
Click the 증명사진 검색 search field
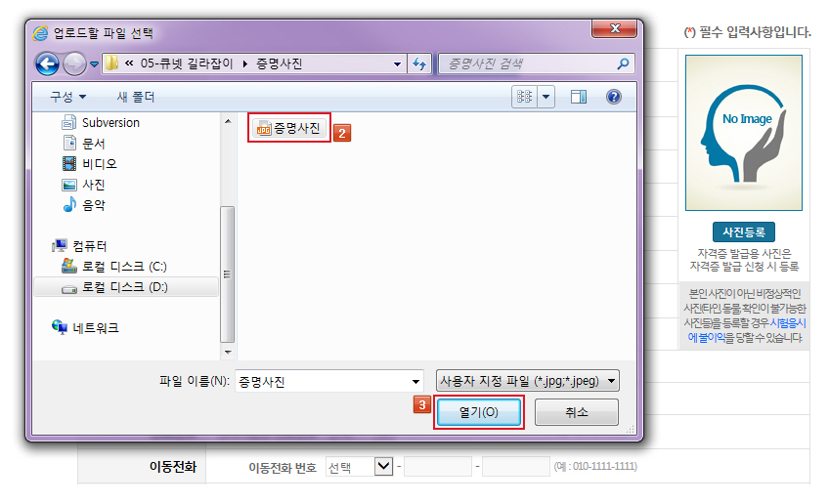[529, 63]
